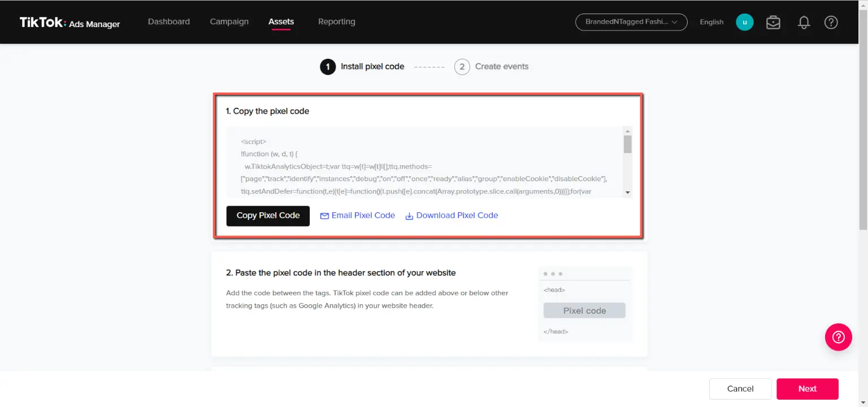Open the English language selector
Screen dimensions: 868x407
pos(711,22)
